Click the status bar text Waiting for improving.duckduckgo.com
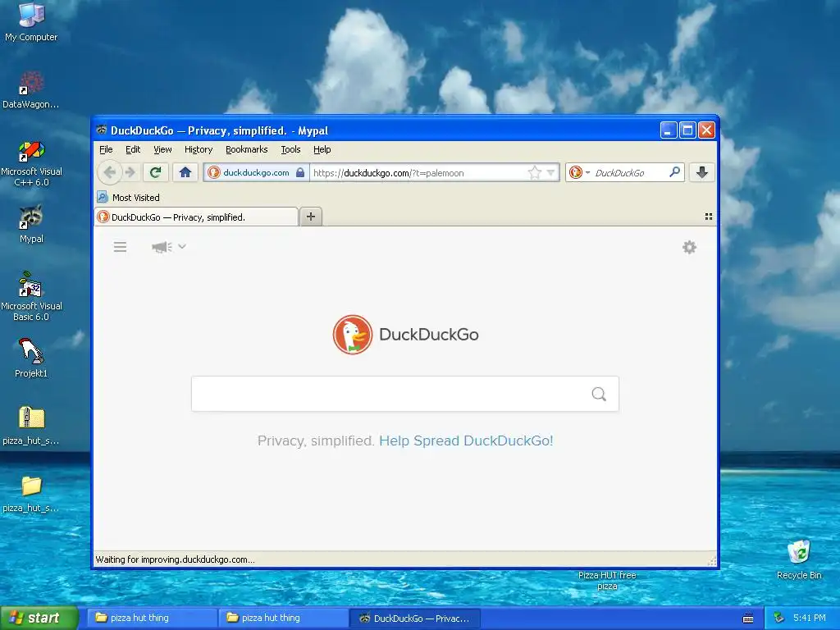Image resolution: width=840 pixels, height=630 pixels. click(x=176, y=559)
